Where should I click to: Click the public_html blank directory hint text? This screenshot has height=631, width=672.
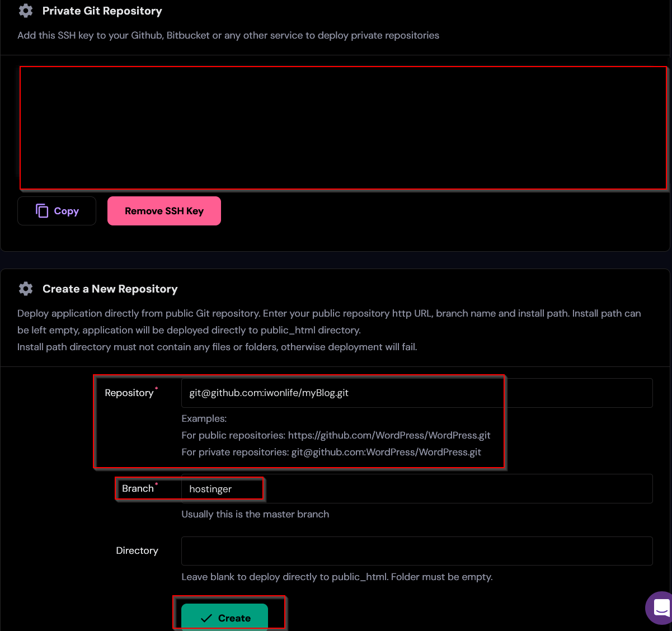tap(337, 577)
